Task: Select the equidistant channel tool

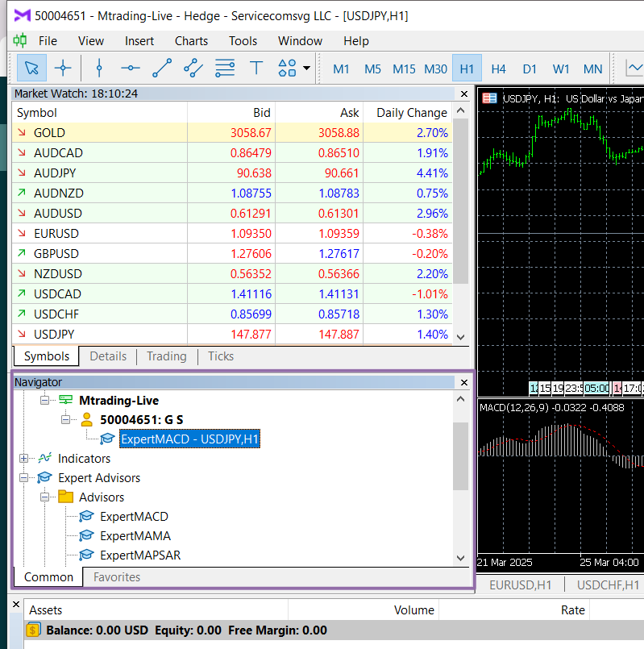Action: coord(193,68)
